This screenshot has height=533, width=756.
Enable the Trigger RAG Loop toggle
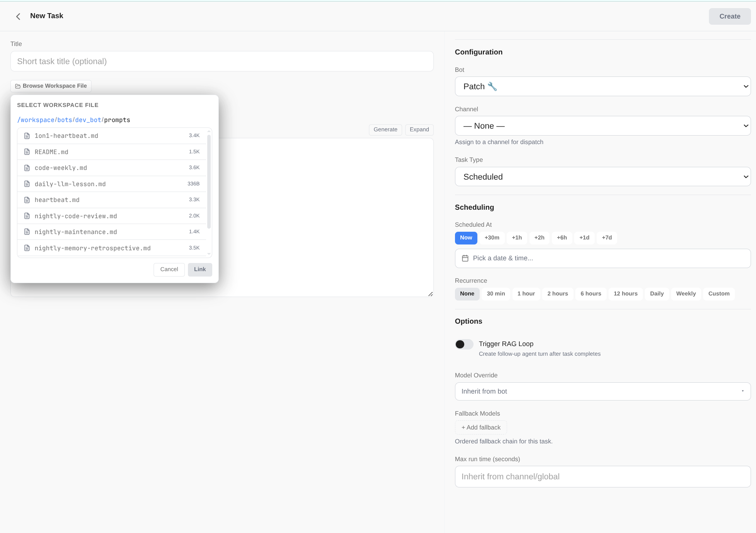click(x=464, y=344)
